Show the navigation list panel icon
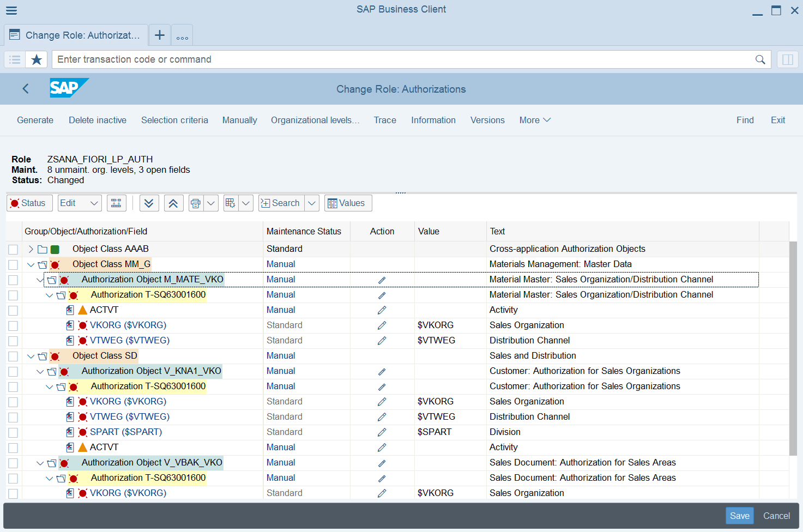The image size is (803, 532). tap(15, 59)
